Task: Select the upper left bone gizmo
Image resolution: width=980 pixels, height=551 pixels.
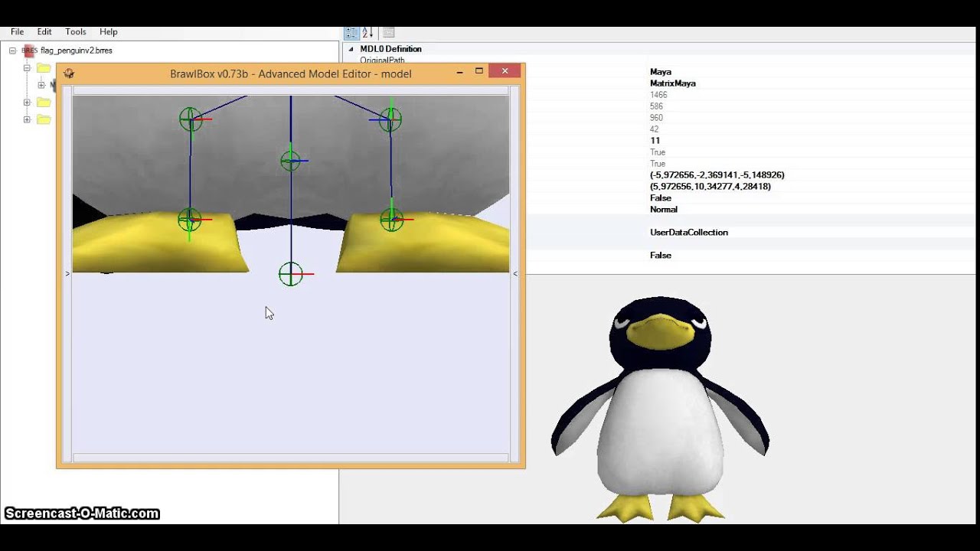Action: pyautogui.click(x=191, y=119)
